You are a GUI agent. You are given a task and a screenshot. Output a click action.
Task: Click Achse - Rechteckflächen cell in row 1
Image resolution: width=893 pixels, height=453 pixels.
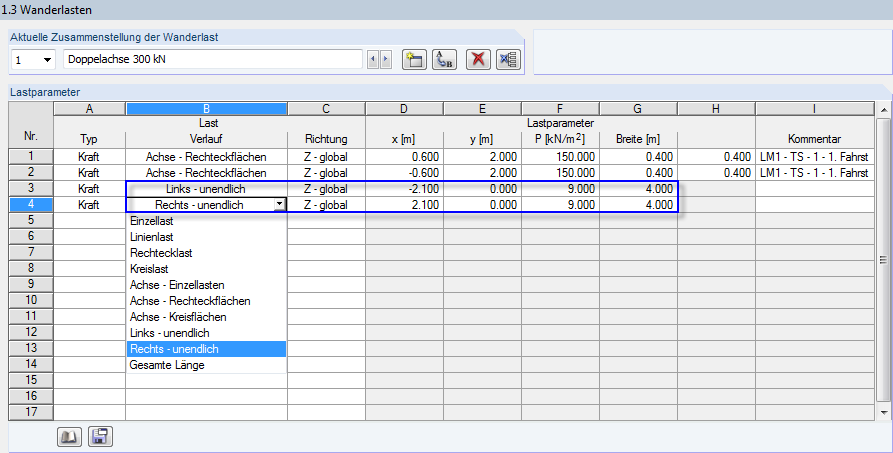click(206, 157)
